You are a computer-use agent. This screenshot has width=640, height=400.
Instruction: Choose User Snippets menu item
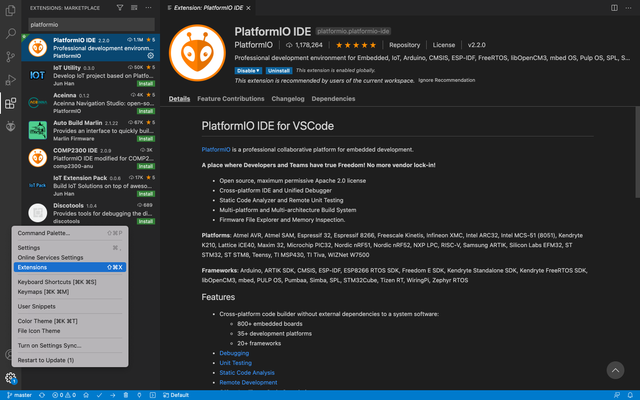pos(70,307)
